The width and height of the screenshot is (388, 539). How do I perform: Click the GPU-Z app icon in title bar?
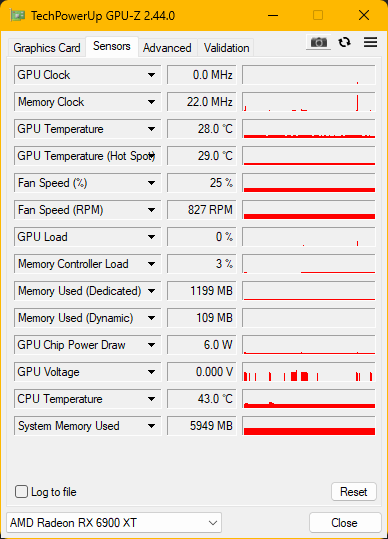coord(17,15)
